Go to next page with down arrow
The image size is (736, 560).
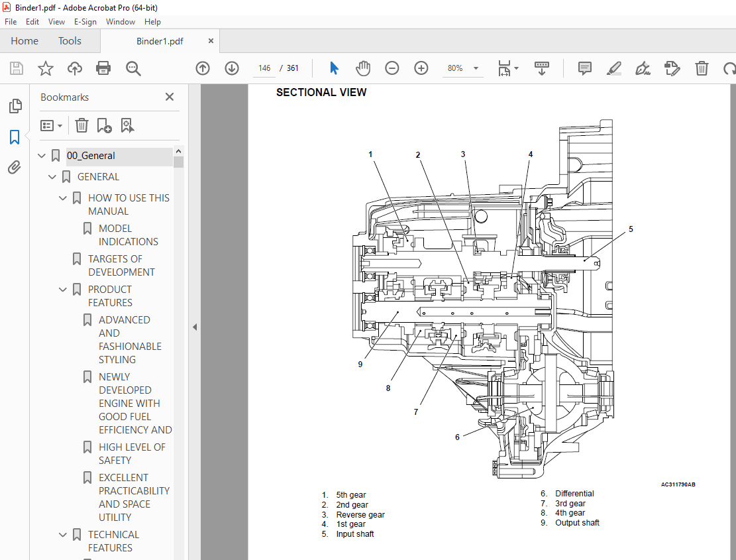[x=231, y=68]
